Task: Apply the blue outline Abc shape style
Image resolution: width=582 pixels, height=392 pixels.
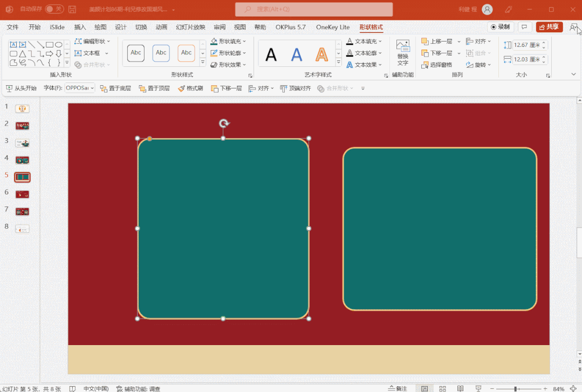Action: point(161,53)
